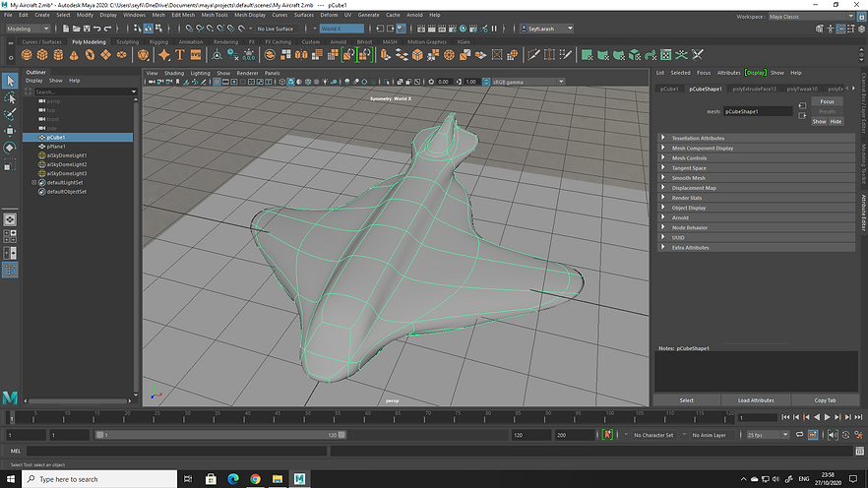The image size is (868, 488).
Task: Click the Redo icon in status line
Action: tap(108, 29)
